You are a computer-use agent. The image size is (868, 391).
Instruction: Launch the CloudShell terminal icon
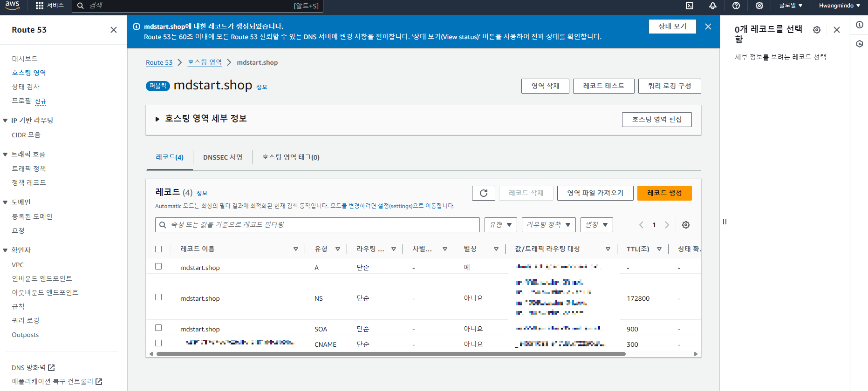690,6
